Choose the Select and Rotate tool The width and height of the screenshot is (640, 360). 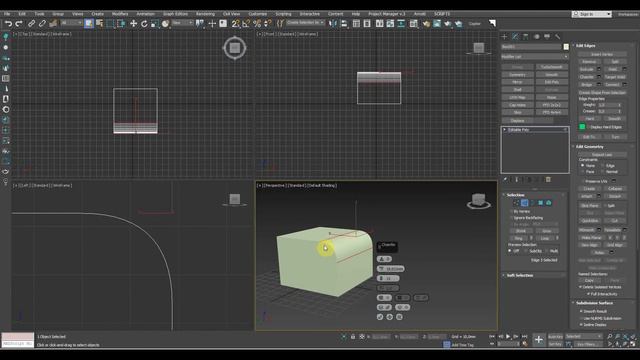pos(144,24)
